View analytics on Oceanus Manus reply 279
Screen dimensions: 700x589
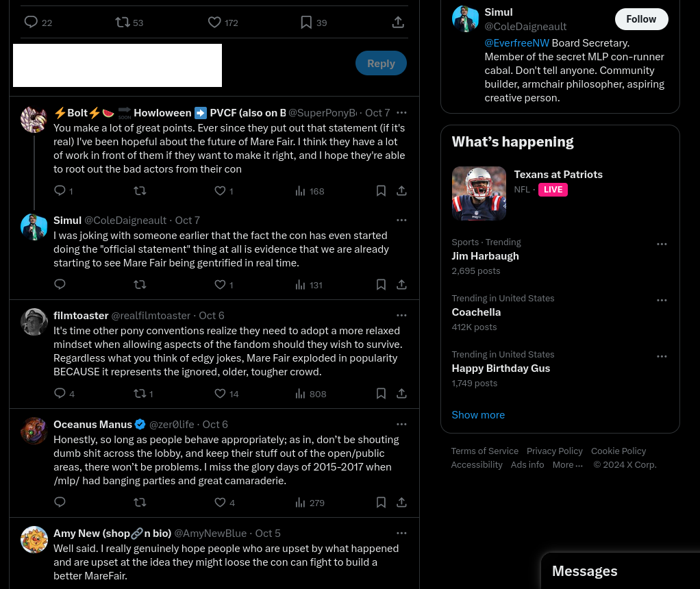310,503
